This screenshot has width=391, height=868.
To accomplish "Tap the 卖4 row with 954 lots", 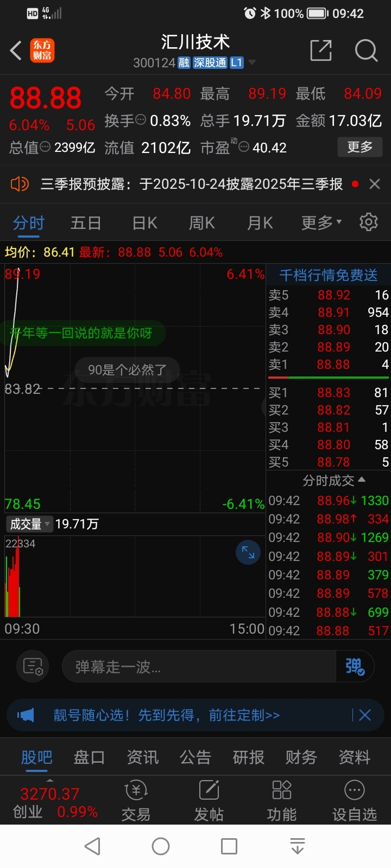I will coord(329,312).
